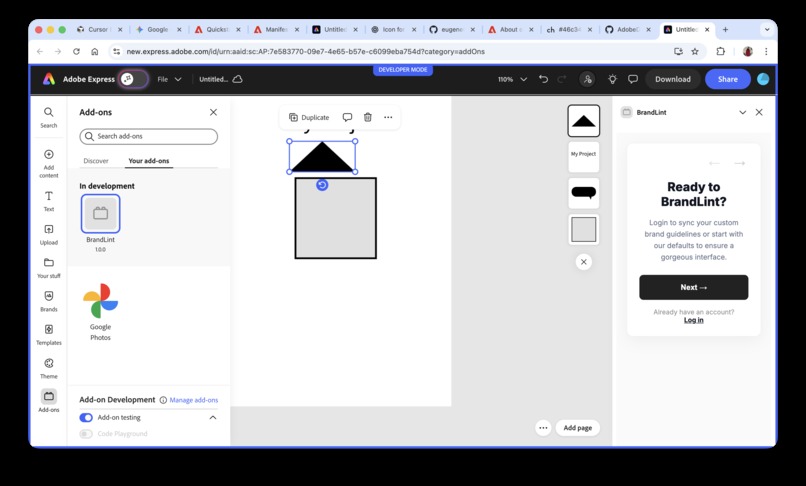Open more options in shape toolbar
Screen dimensions: 806x486
[388, 117]
